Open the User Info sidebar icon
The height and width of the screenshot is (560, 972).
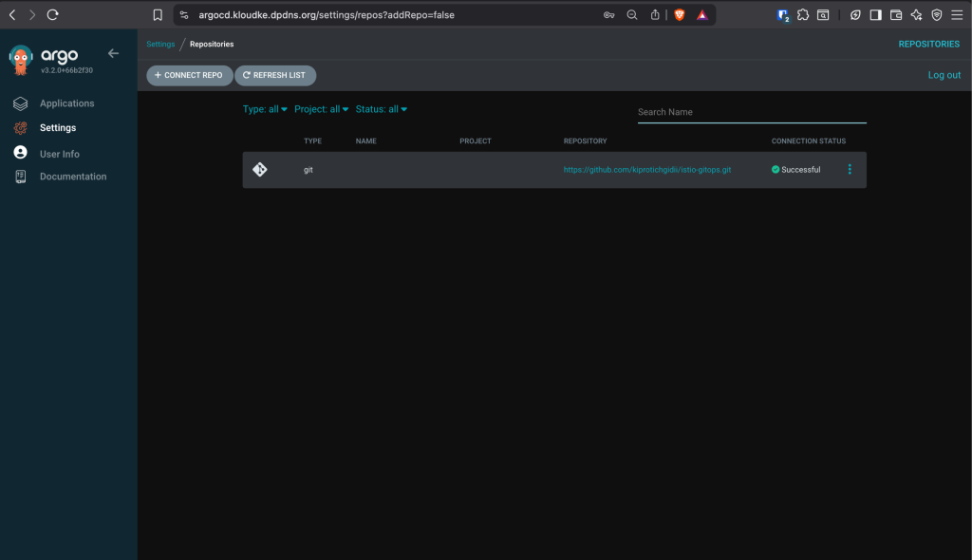coord(21,153)
